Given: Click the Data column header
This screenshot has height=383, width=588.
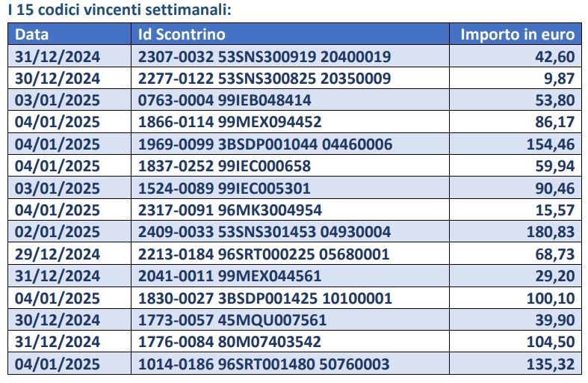Looking at the screenshot, I should point(69,34).
